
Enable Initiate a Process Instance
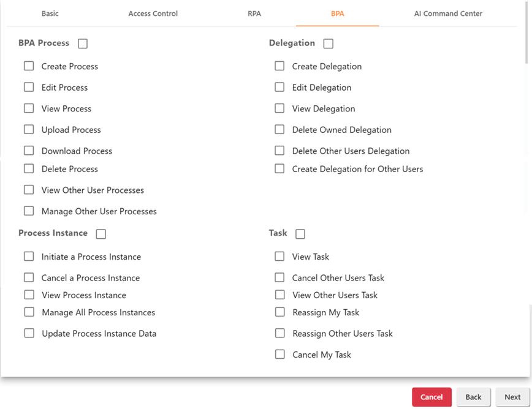29,257
